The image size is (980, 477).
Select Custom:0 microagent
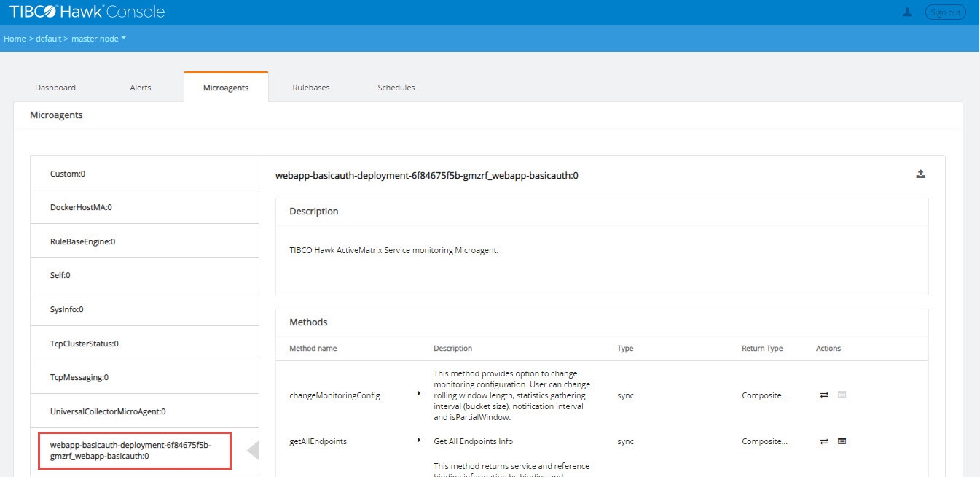[144, 174]
